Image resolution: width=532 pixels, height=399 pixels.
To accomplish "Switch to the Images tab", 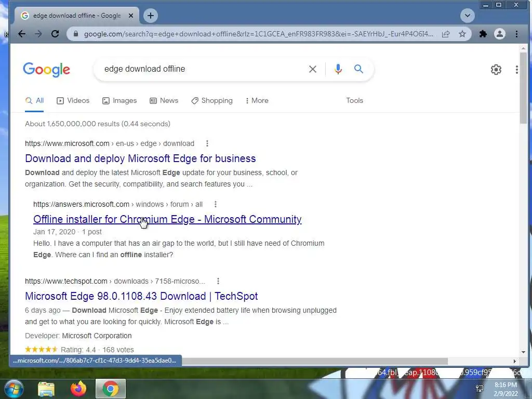I will (119, 101).
